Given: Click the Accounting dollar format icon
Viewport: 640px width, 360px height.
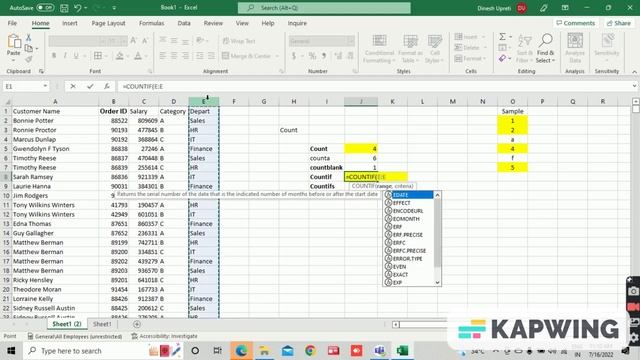Looking at the screenshot, I should pyautogui.click(x=293, y=56).
